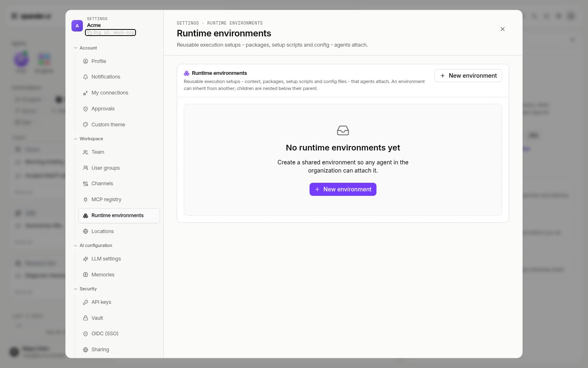The width and height of the screenshot is (588, 368).
Task: Click the Runtime environments page title
Action: (x=224, y=34)
